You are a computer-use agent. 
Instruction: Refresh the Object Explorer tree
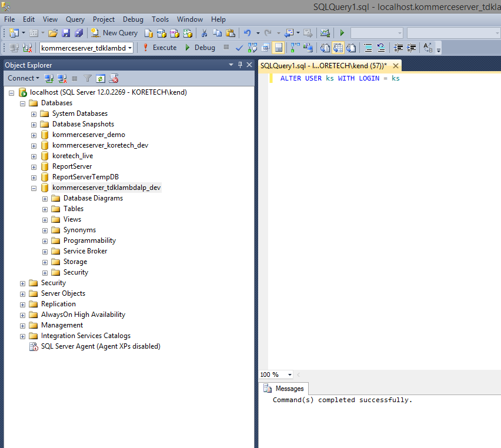(101, 78)
